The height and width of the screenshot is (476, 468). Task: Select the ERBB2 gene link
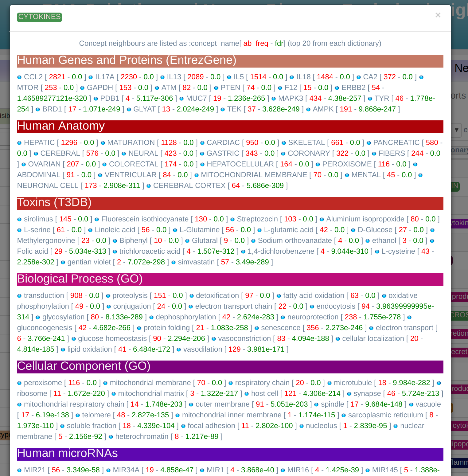[x=353, y=88]
